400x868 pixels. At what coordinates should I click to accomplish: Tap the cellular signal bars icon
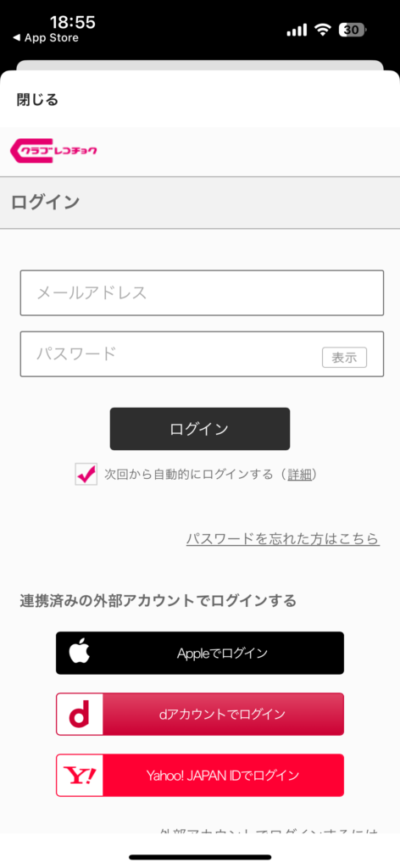click(297, 30)
